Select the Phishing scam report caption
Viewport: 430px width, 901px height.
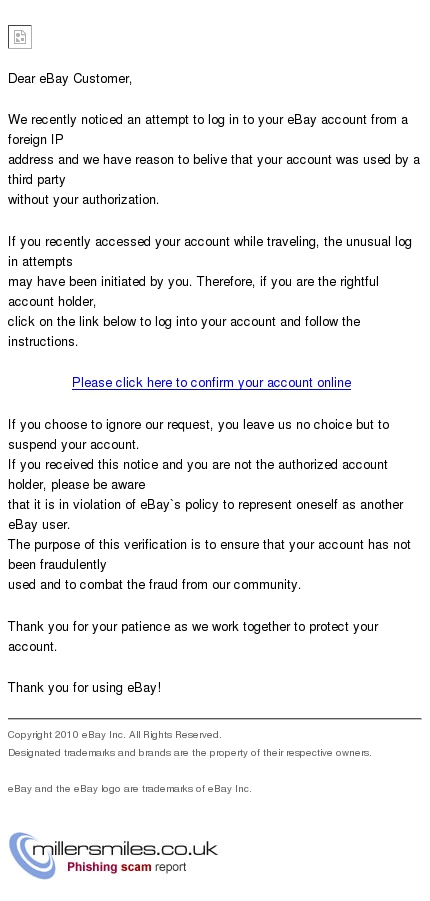(126, 867)
